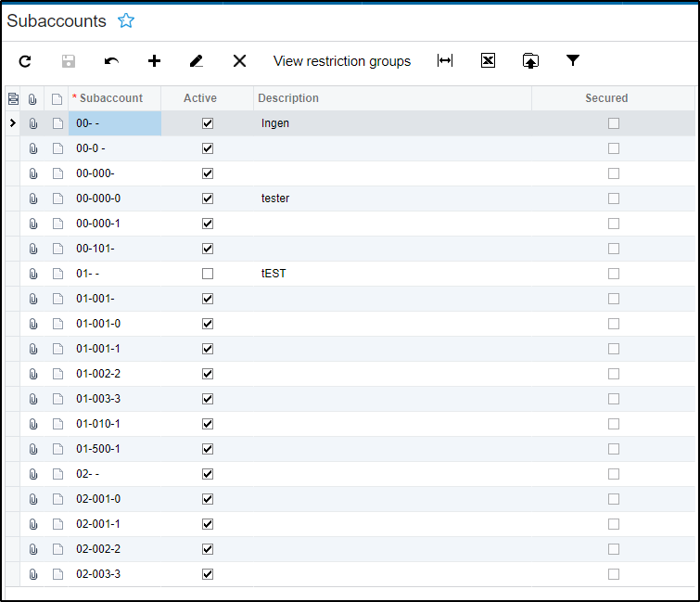Open notes for row 01-001-1

coord(57,349)
